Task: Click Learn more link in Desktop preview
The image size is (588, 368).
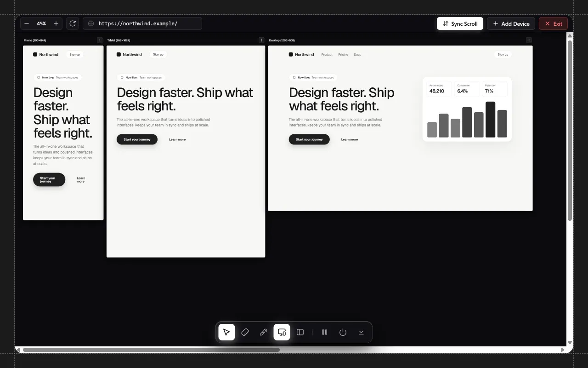Action: point(350,139)
